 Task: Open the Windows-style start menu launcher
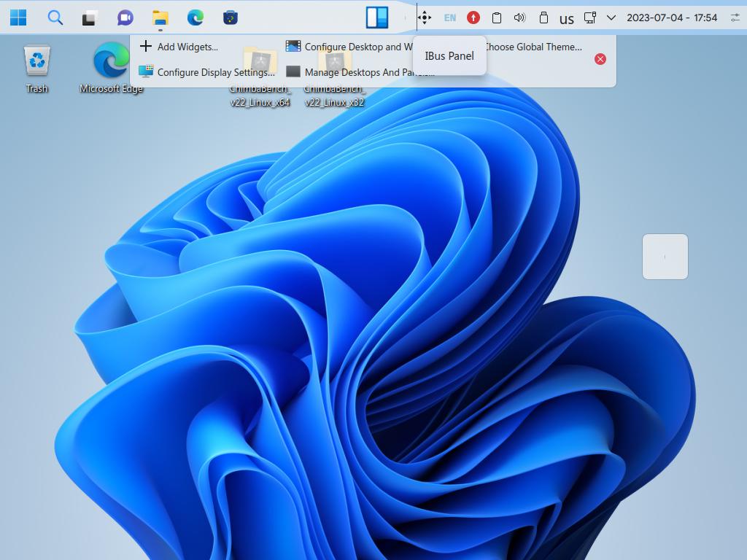pyautogui.click(x=18, y=17)
